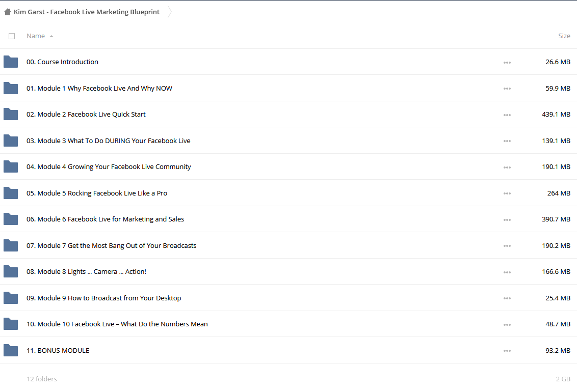
Task: Click the folder icon for 00. Course Introduction
Action: point(11,62)
